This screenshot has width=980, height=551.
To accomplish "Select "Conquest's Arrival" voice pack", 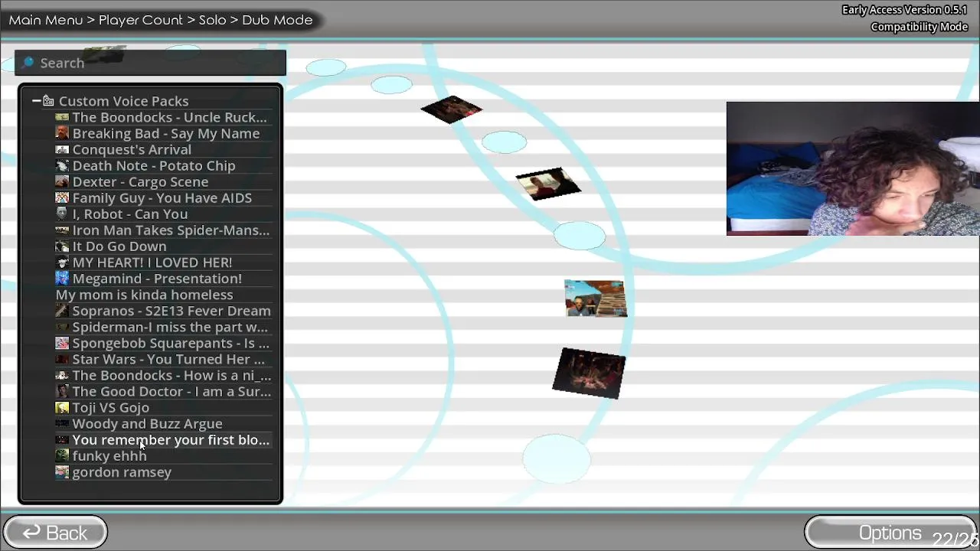I will coord(164,149).
